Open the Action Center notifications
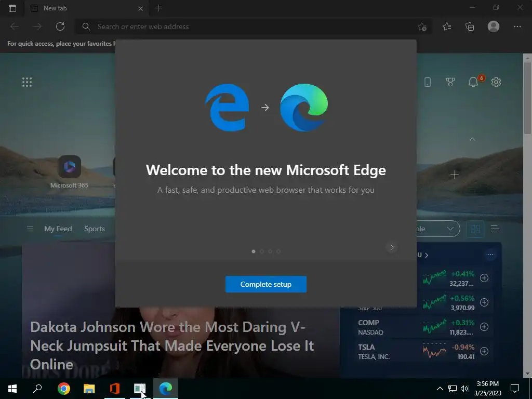The width and height of the screenshot is (532, 399). pyautogui.click(x=515, y=389)
